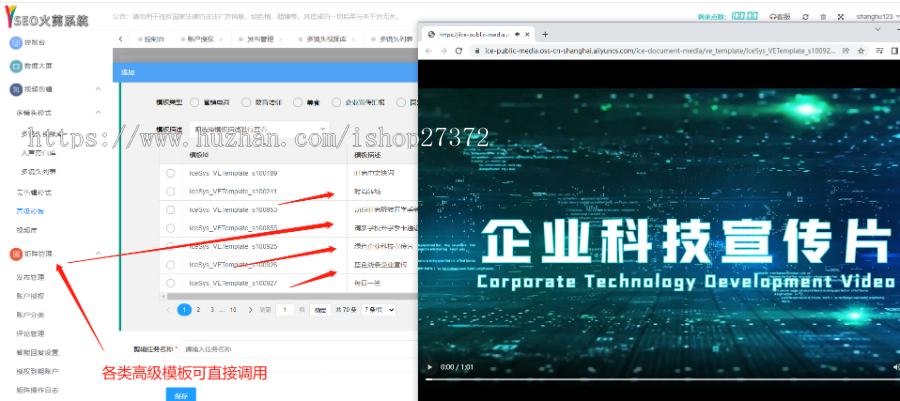Go to page 2 in pagination

coord(198,310)
